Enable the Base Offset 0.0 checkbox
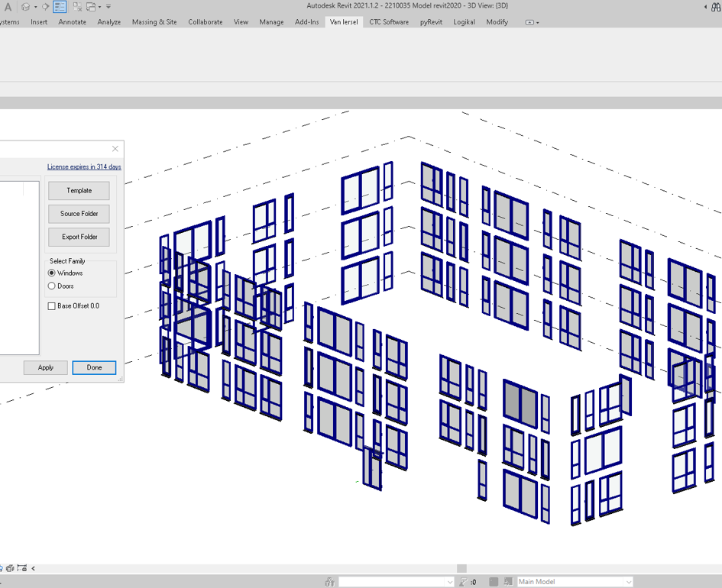Image resolution: width=722 pixels, height=588 pixels. (52, 306)
